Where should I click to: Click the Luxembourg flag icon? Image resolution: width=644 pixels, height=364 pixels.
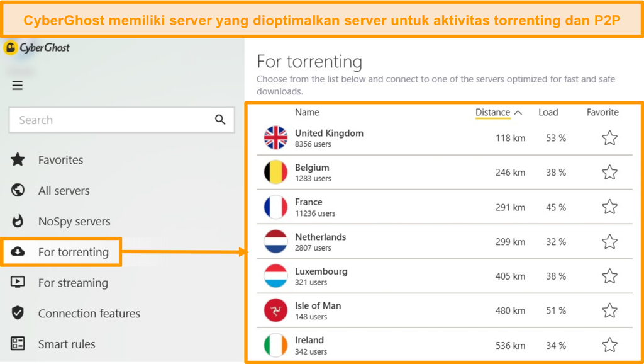(x=275, y=276)
